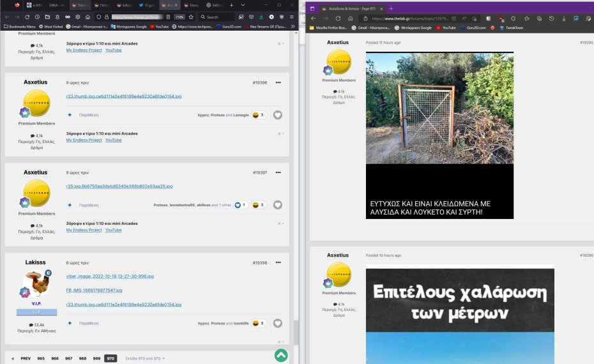Click the heart react button on post #19396
The image size is (594, 364).
278,115
